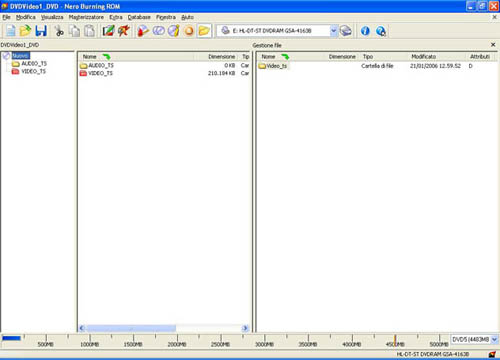
Task: Click the compilation pane horizontal scrollbar
Action: click(163, 328)
